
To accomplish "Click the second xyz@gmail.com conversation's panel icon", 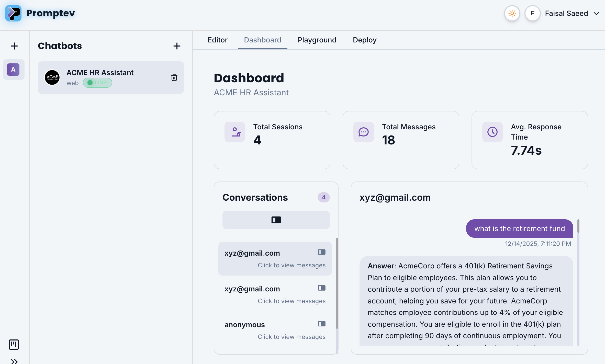I will point(321,288).
